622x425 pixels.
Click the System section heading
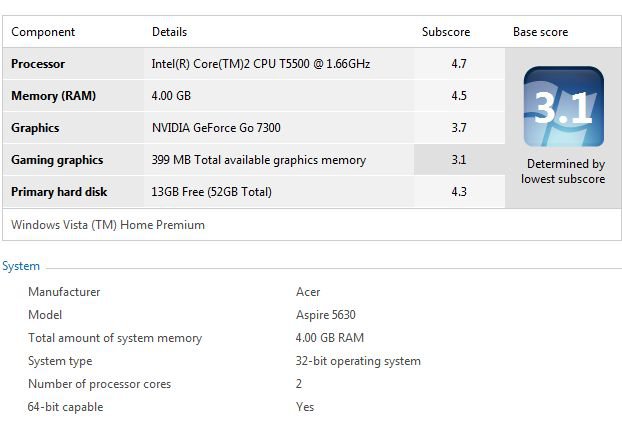coord(21,266)
